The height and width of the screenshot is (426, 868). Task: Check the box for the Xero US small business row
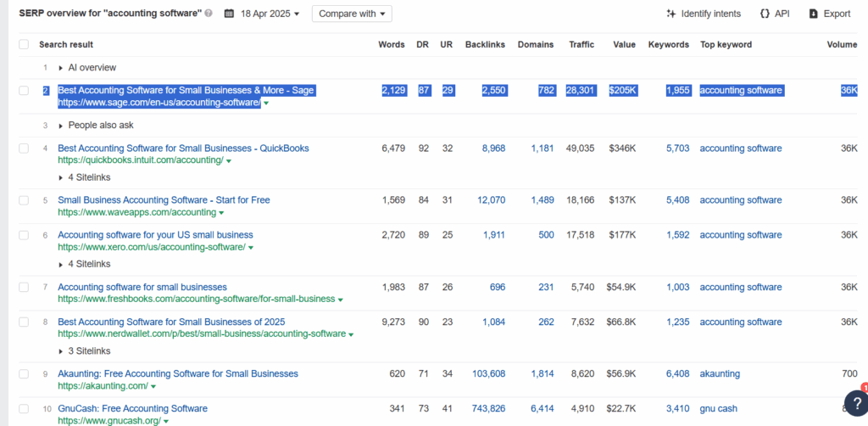tap(24, 235)
